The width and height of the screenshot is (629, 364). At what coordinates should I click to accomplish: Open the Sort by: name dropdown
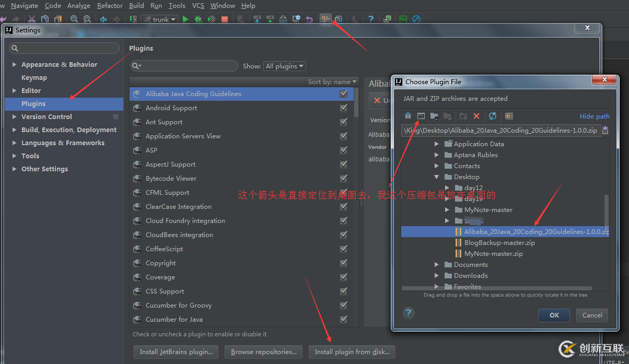point(332,82)
